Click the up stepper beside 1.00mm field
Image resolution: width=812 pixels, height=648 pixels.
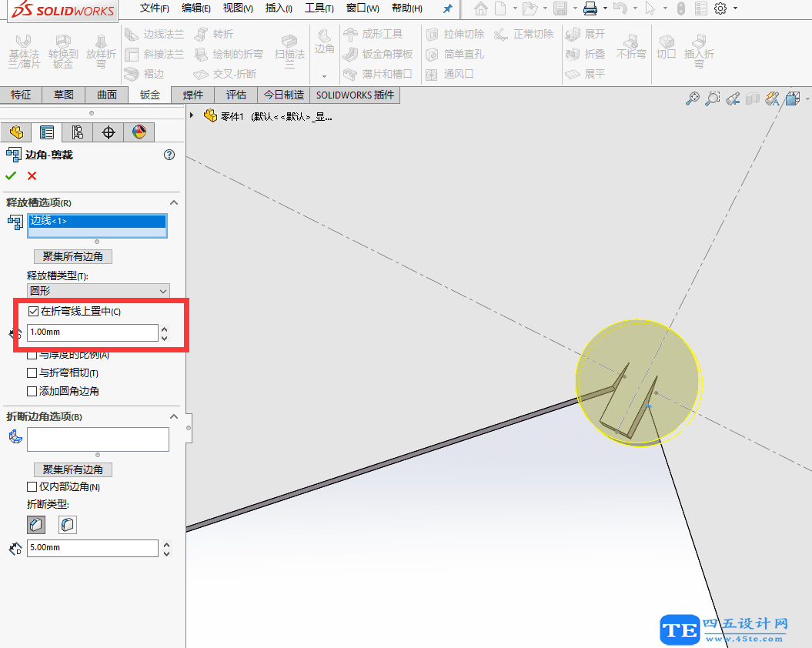click(165, 328)
